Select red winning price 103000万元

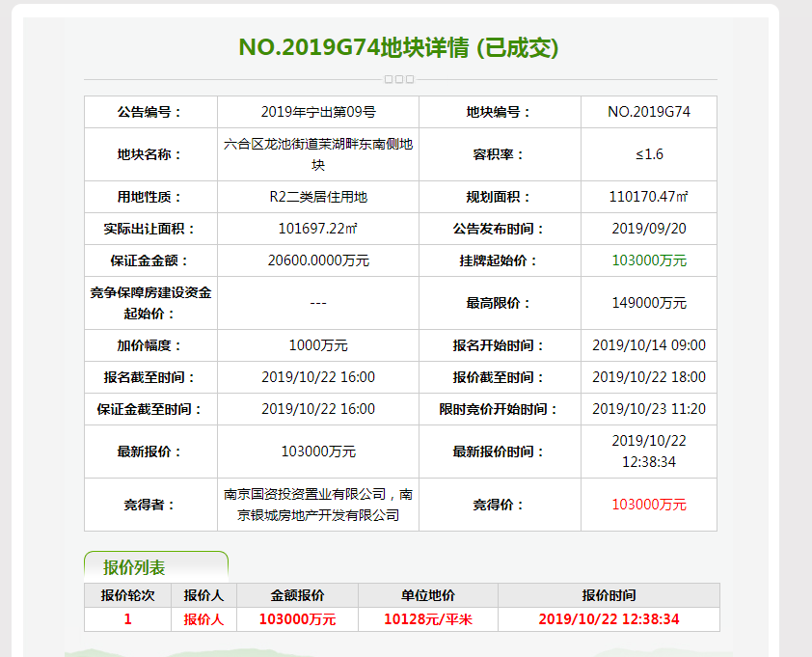click(649, 505)
